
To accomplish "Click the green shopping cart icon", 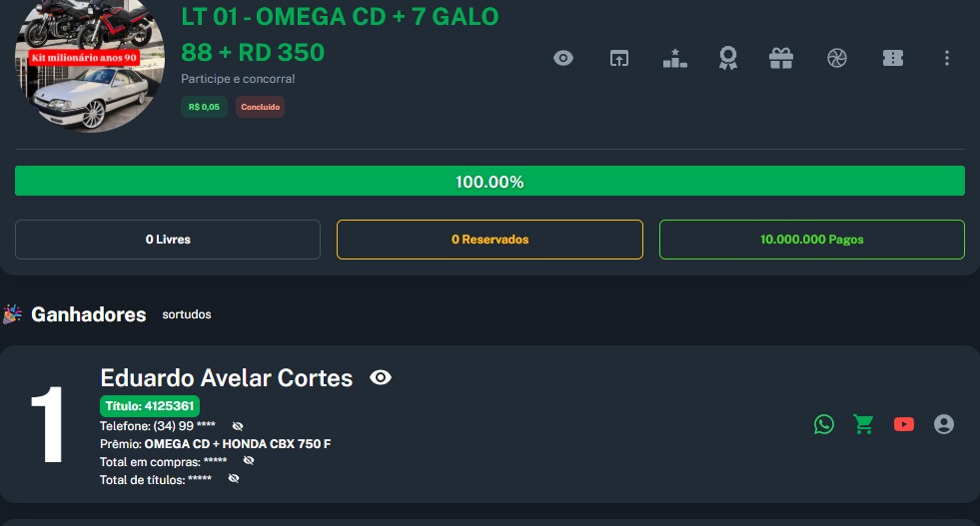I will (863, 424).
